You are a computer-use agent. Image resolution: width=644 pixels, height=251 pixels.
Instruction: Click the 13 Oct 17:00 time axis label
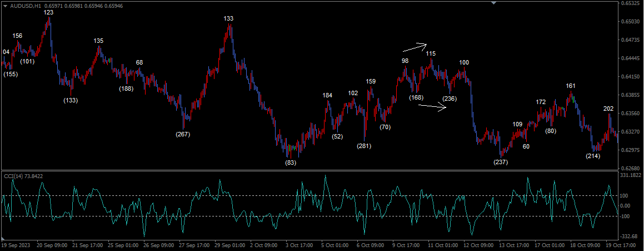coord(515,245)
